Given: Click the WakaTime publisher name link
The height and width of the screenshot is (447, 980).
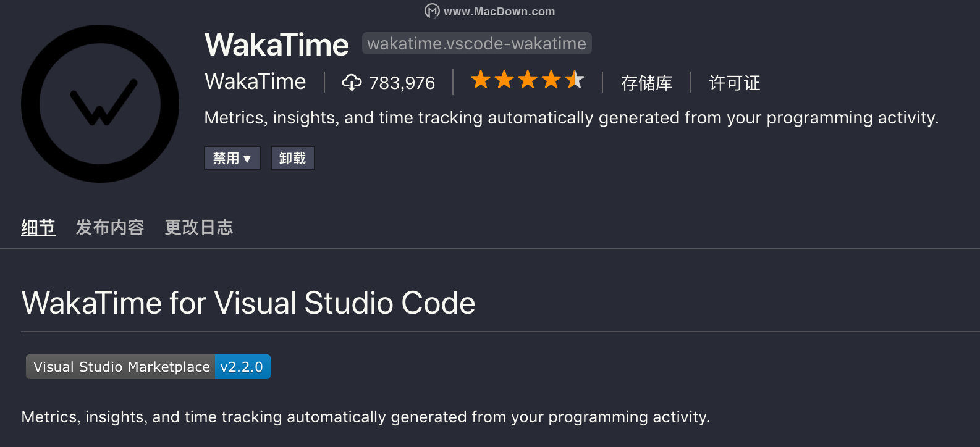Looking at the screenshot, I should 255,81.
